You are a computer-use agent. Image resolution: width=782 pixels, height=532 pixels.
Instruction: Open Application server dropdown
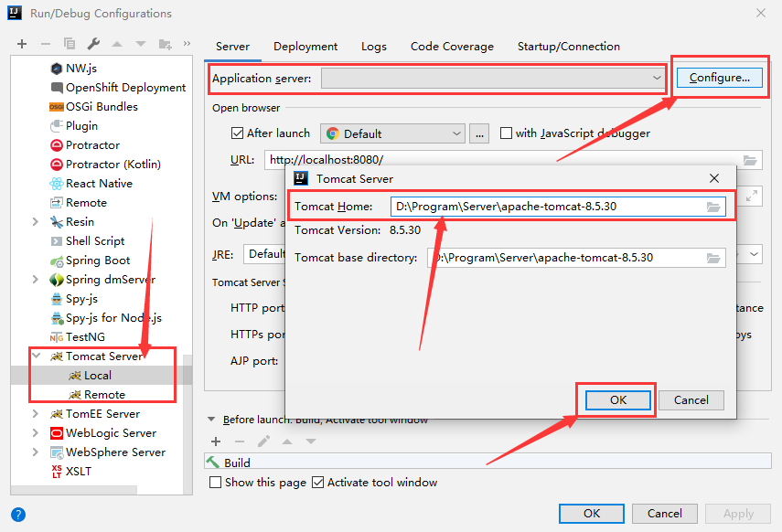click(493, 79)
